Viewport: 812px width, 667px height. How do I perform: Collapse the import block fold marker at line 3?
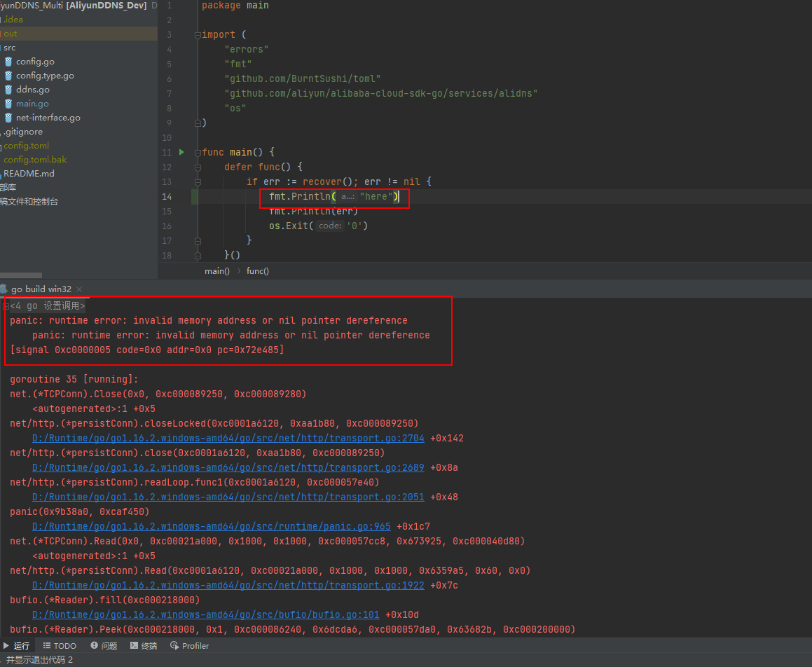tap(198, 35)
